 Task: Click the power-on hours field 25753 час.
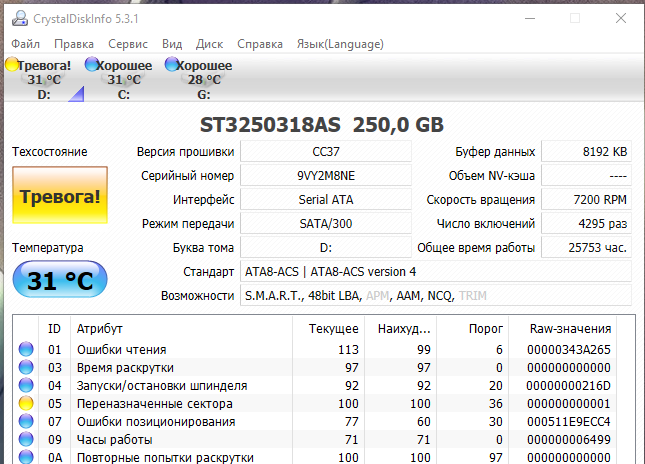coord(586,248)
